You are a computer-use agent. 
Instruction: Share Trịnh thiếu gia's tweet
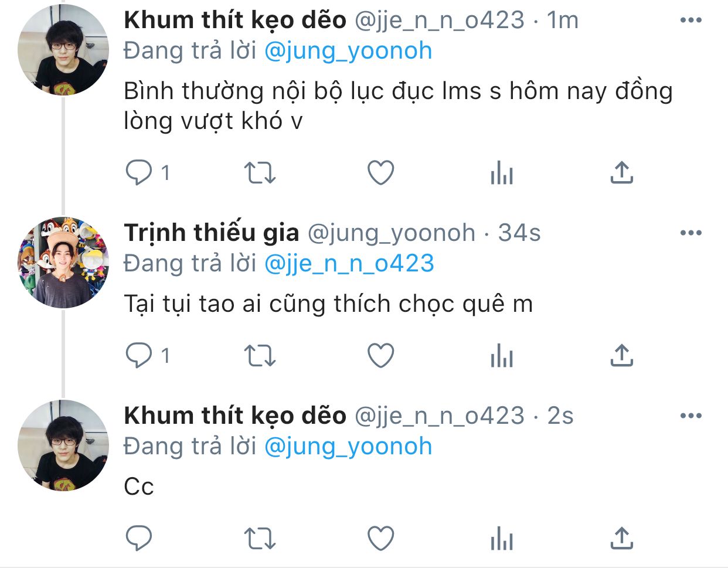(x=621, y=355)
